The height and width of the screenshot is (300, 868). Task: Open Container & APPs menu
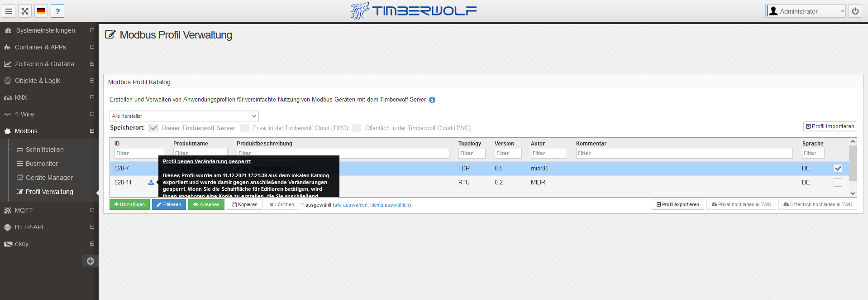click(x=40, y=47)
